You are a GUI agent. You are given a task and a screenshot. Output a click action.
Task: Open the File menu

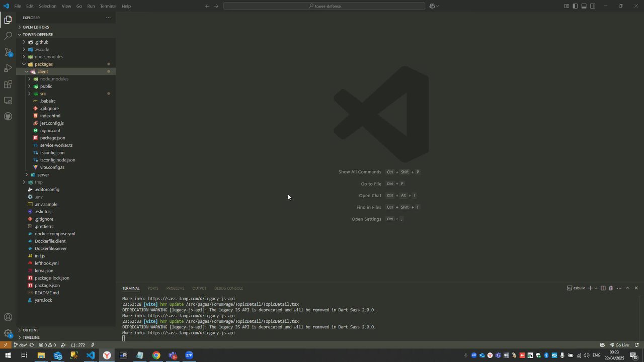[x=18, y=6]
